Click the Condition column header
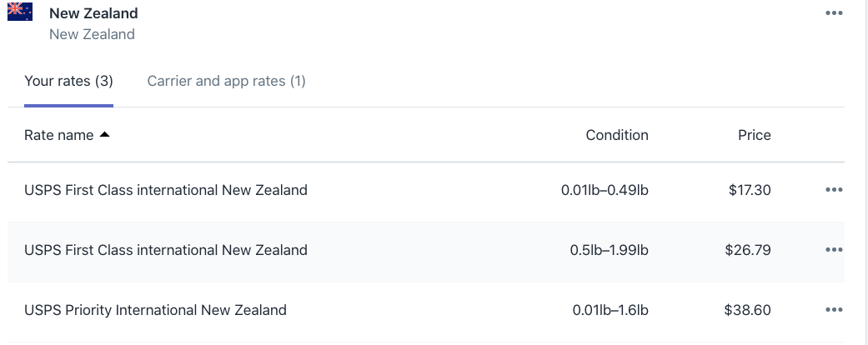The height and width of the screenshot is (345, 868). 617,135
